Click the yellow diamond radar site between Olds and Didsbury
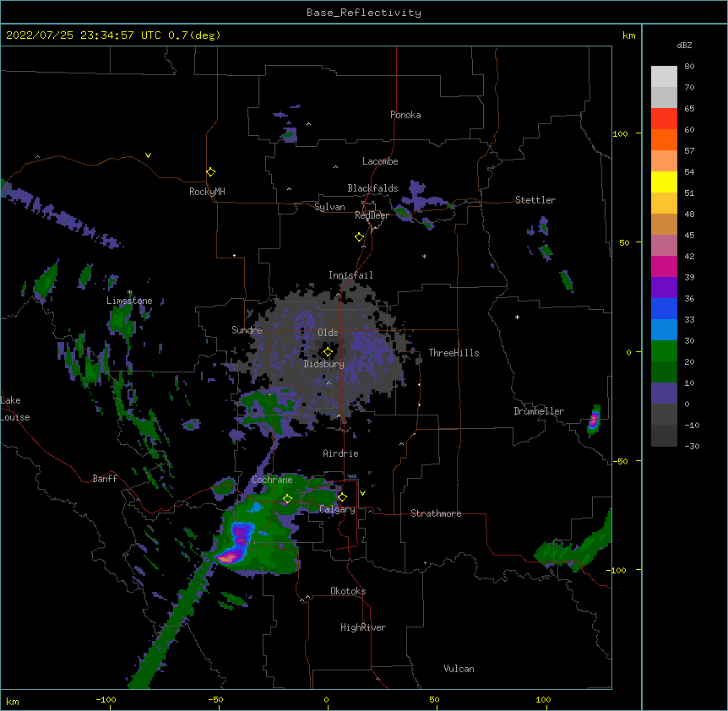The height and width of the screenshot is (711, 728). coord(328,352)
